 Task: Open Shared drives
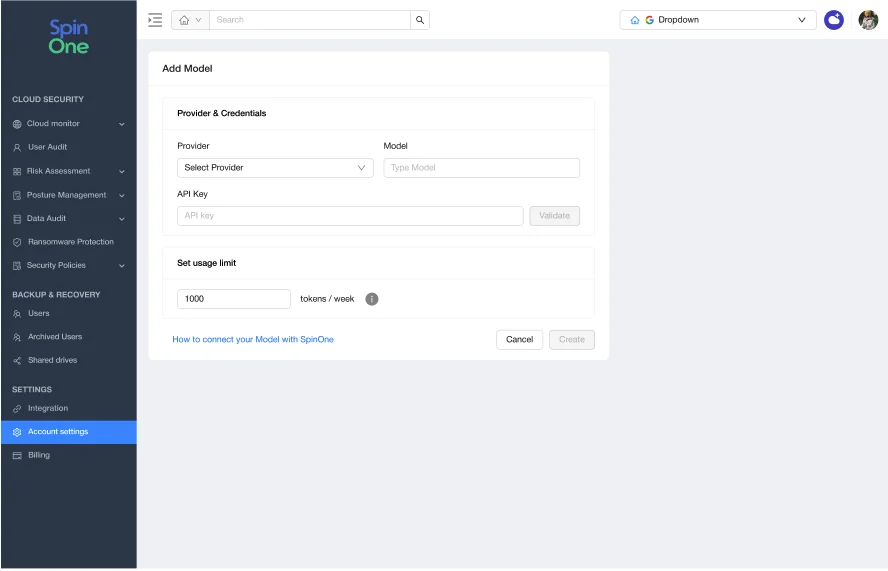(x=69, y=360)
